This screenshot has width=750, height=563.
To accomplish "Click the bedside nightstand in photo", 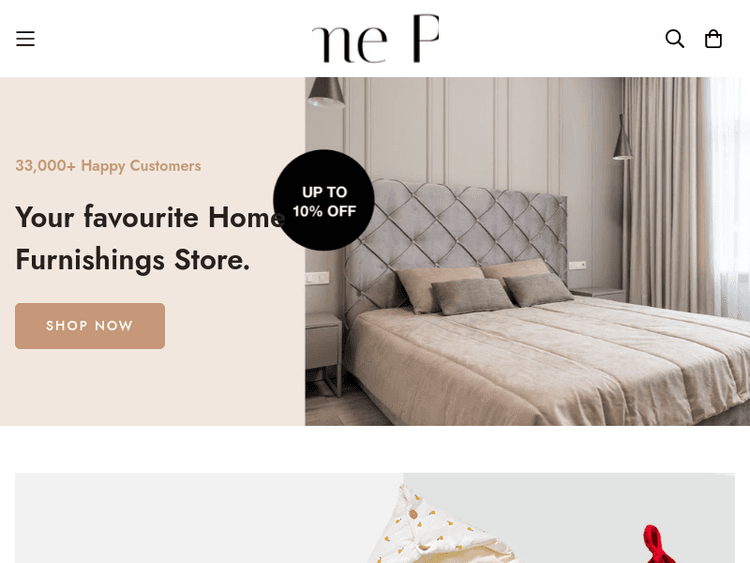I will coord(324,354).
